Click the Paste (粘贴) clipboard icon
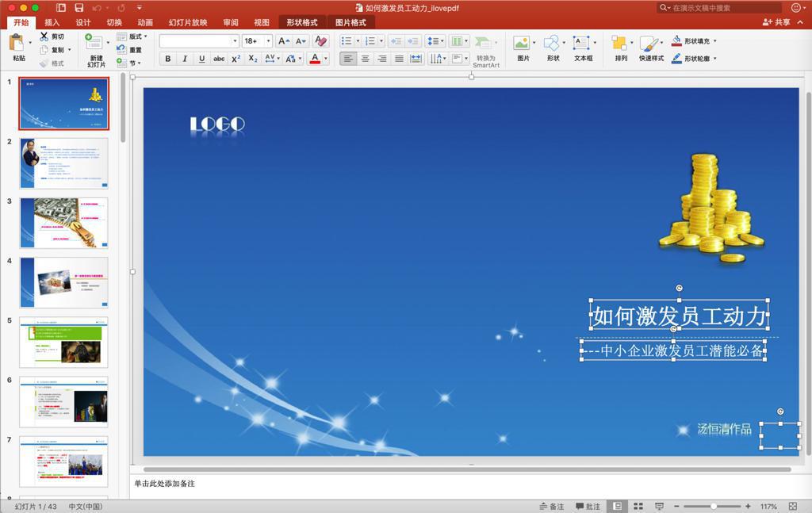The width and height of the screenshot is (812, 513). coord(17,43)
